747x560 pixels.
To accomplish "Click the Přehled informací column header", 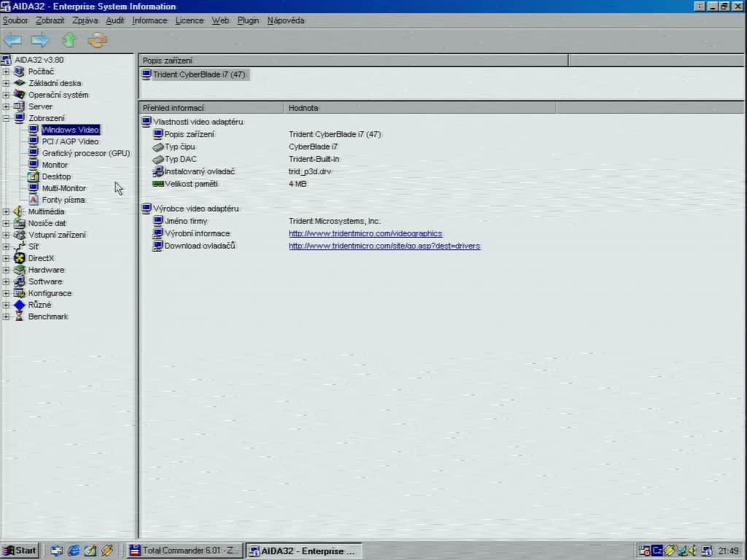I will [212, 108].
